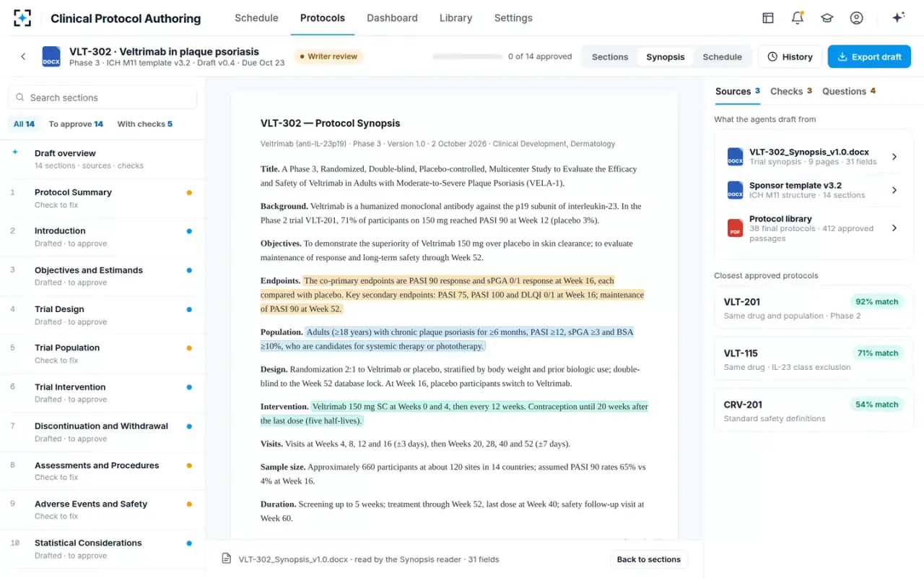Open the VLT-115 71% match card
The height and width of the screenshot is (578, 924).
(x=814, y=359)
